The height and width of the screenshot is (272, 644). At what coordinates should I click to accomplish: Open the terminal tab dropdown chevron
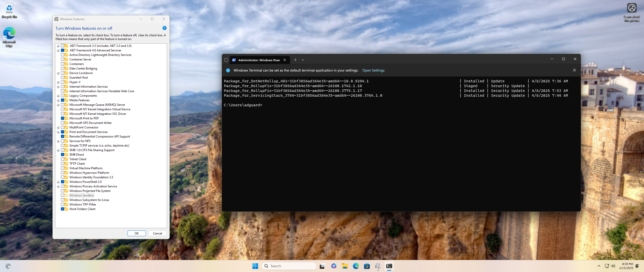(303, 60)
